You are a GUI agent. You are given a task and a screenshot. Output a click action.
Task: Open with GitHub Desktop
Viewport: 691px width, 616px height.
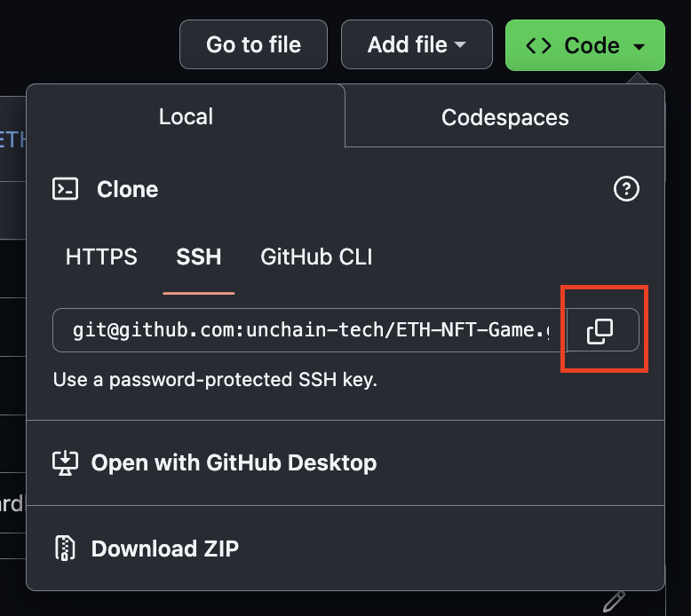coord(234,462)
